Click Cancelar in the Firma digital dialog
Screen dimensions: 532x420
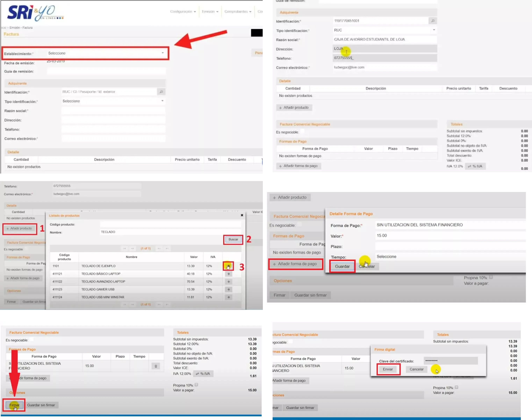pyautogui.click(x=416, y=369)
